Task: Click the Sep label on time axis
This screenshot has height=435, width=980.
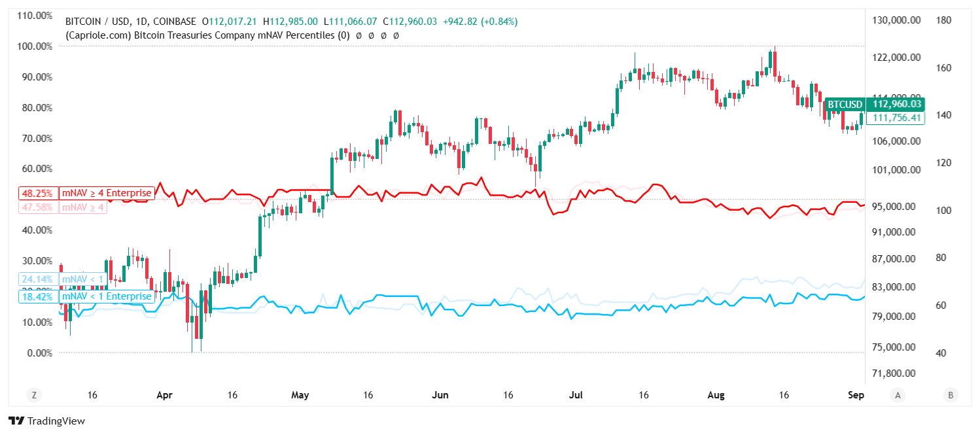Action: click(x=856, y=396)
